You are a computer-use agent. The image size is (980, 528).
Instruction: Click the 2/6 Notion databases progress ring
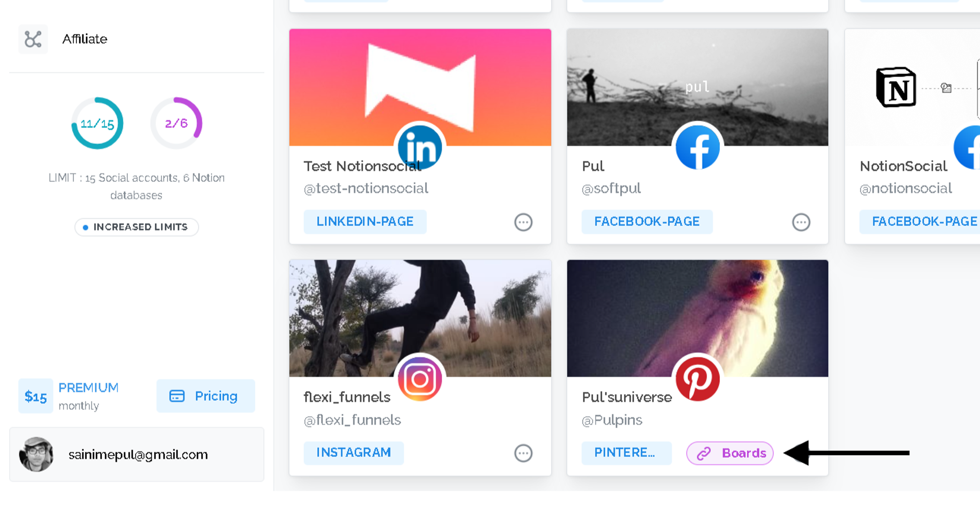(x=176, y=123)
